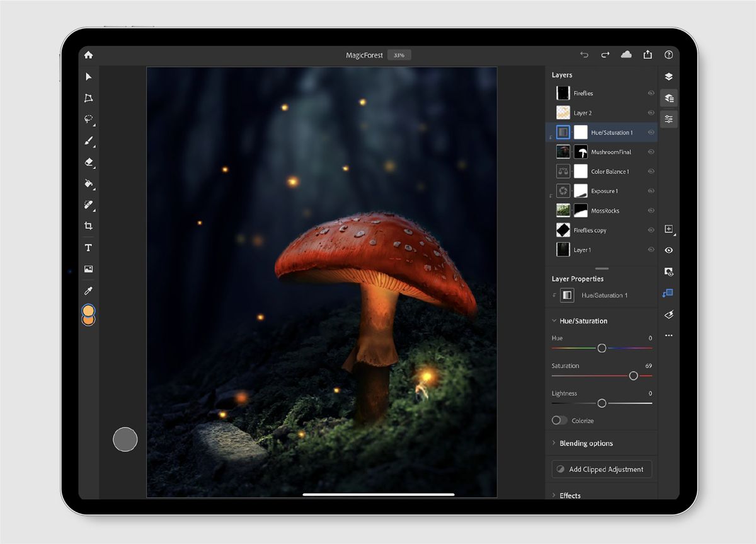Select the Move tool

(88, 76)
